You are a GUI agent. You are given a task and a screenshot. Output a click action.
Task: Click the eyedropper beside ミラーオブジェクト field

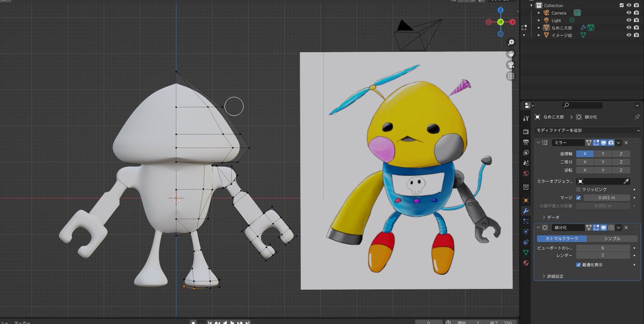pos(626,181)
